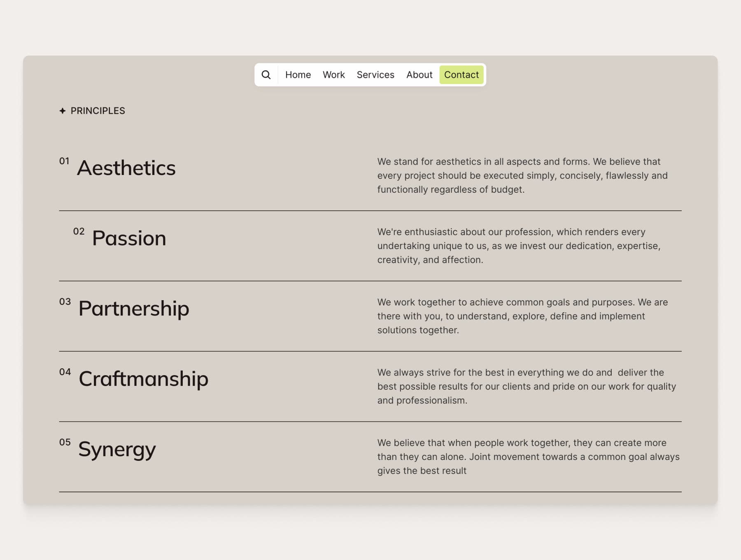This screenshot has width=741, height=560.
Task: Click the Aesthetics description paragraph
Action: pos(522,175)
